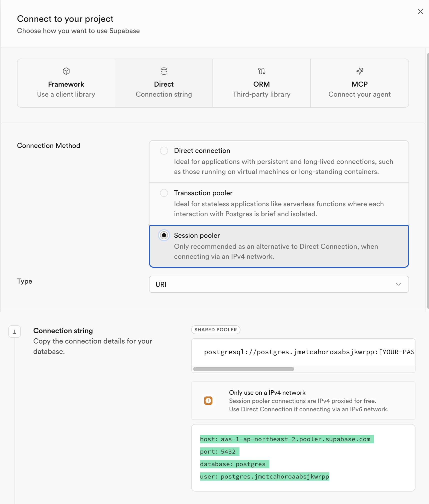Click the Session pooler description about IPv4 network
This screenshot has height=504, width=429.
click(276, 251)
